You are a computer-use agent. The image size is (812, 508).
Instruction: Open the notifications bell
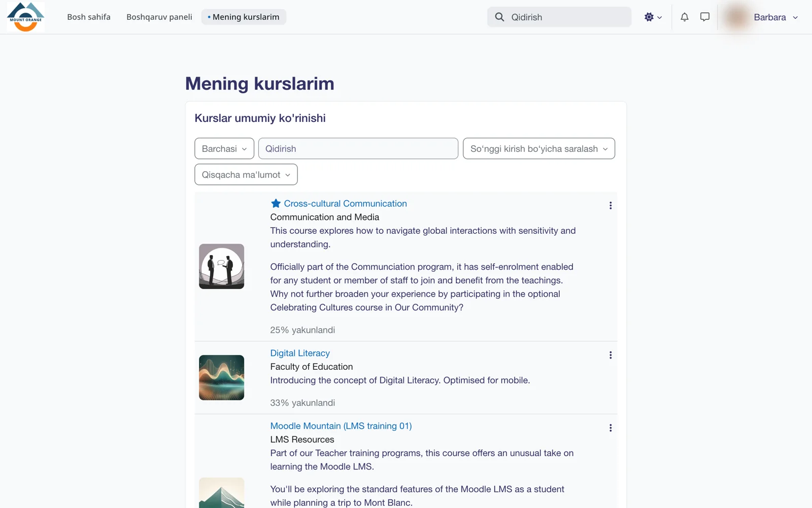(684, 17)
